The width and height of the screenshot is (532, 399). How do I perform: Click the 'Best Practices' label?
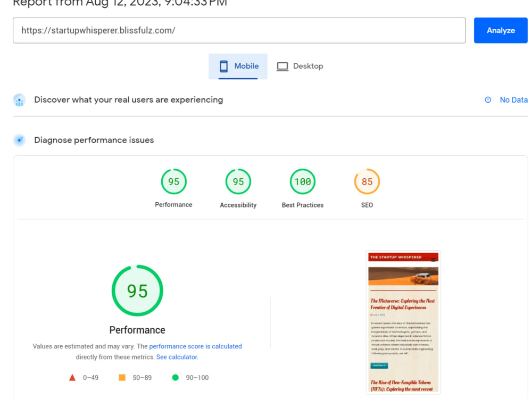pyautogui.click(x=303, y=205)
